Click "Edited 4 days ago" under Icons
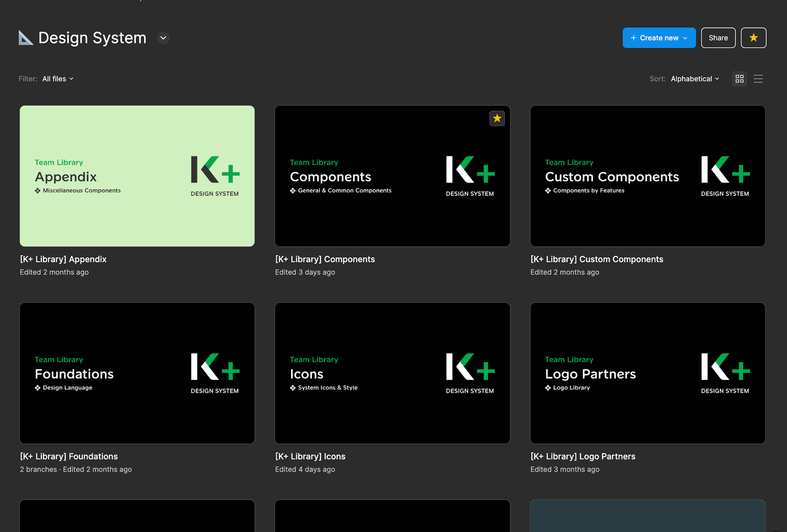Screen dimensions: 787x532 pyautogui.click(x=305, y=469)
